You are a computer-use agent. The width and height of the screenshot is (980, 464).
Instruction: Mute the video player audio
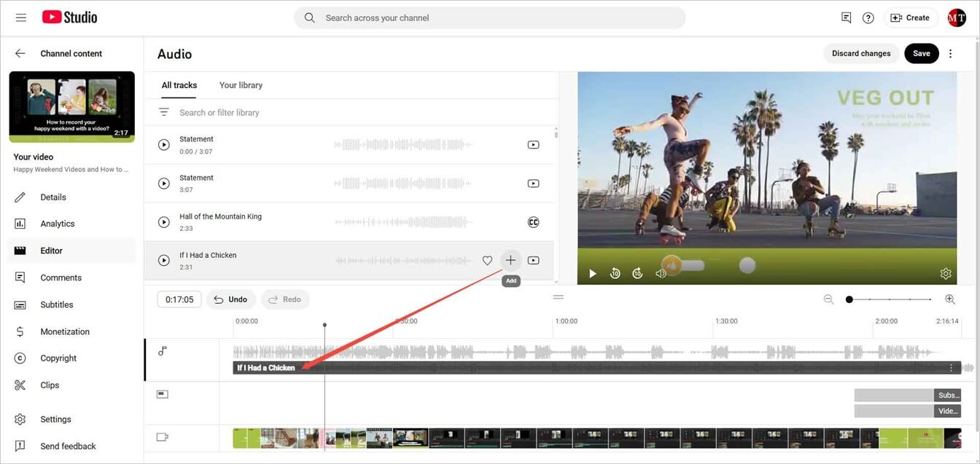pyautogui.click(x=661, y=273)
